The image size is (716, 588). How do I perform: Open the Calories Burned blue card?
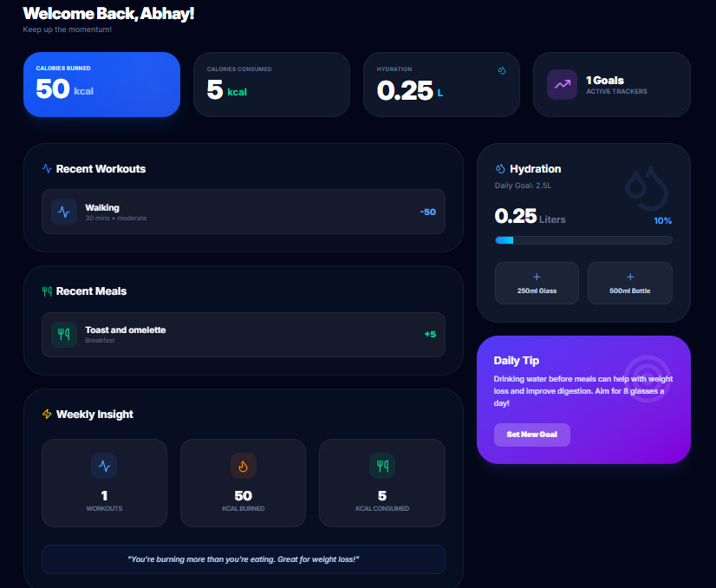(x=101, y=84)
